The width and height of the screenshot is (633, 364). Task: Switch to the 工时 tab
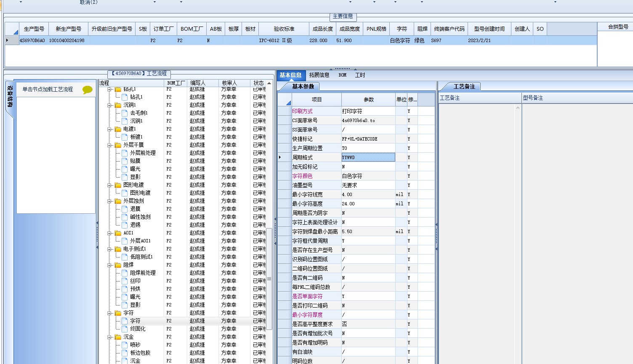tap(360, 75)
